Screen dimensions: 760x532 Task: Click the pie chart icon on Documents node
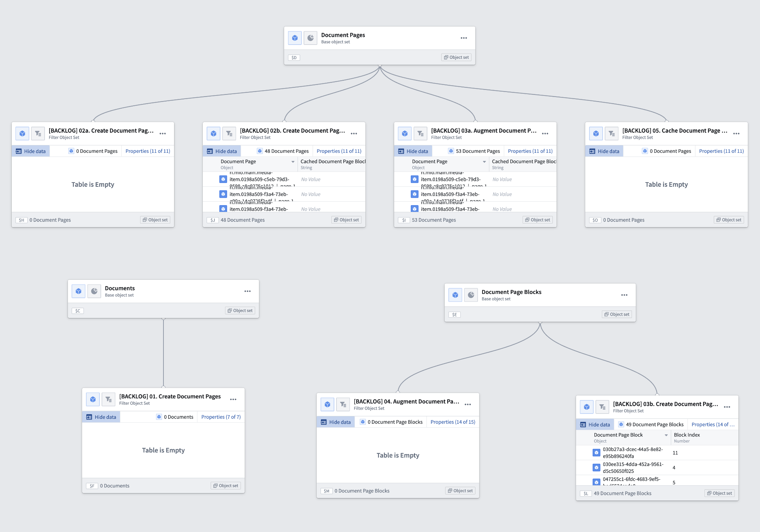tap(94, 291)
